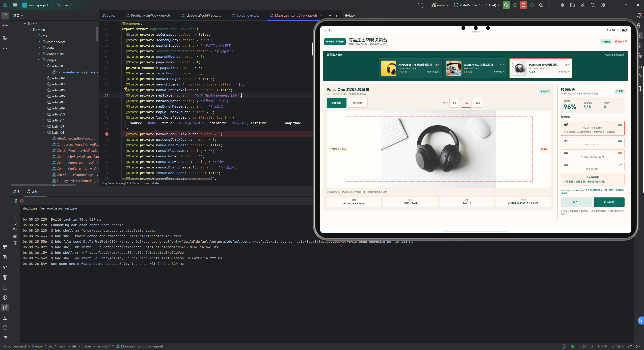Open the entry run configuration dropdown
644x350 pixels.
tap(440, 5)
